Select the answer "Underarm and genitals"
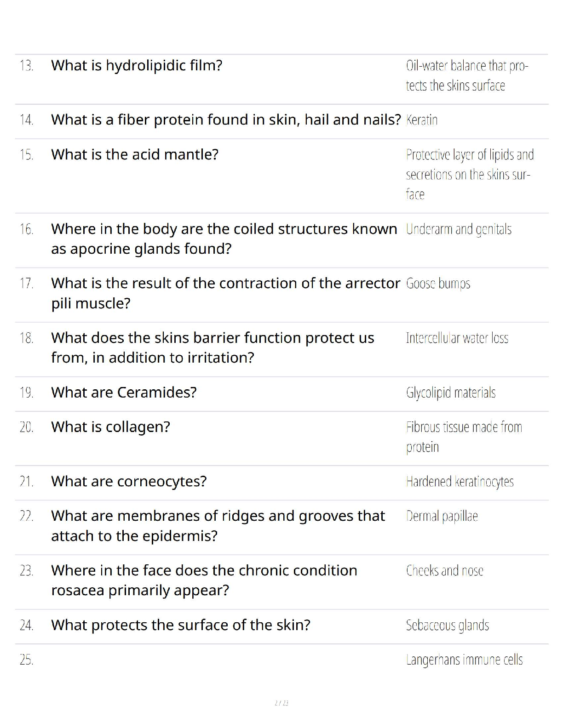Viewport: 563px width, 728px height. coord(459,229)
